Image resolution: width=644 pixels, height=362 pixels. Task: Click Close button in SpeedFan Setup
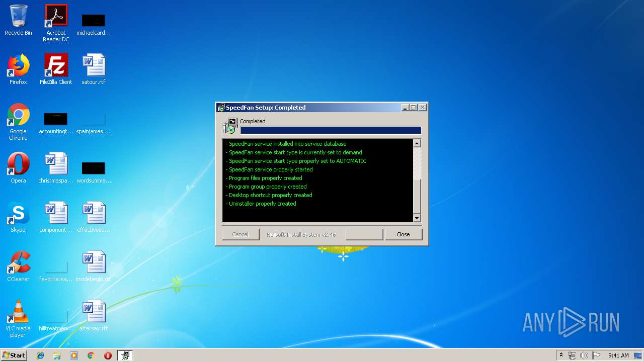(x=403, y=234)
